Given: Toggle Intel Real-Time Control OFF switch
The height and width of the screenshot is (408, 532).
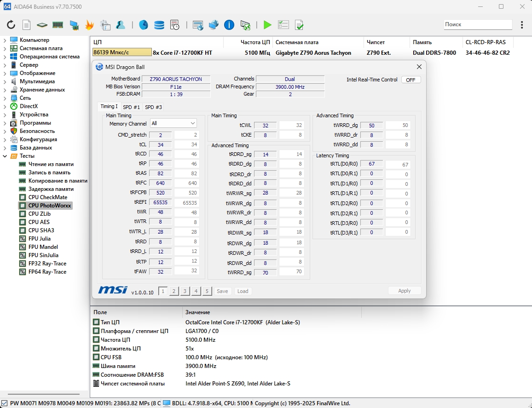Looking at the screenshot, I should pos(411,80).
